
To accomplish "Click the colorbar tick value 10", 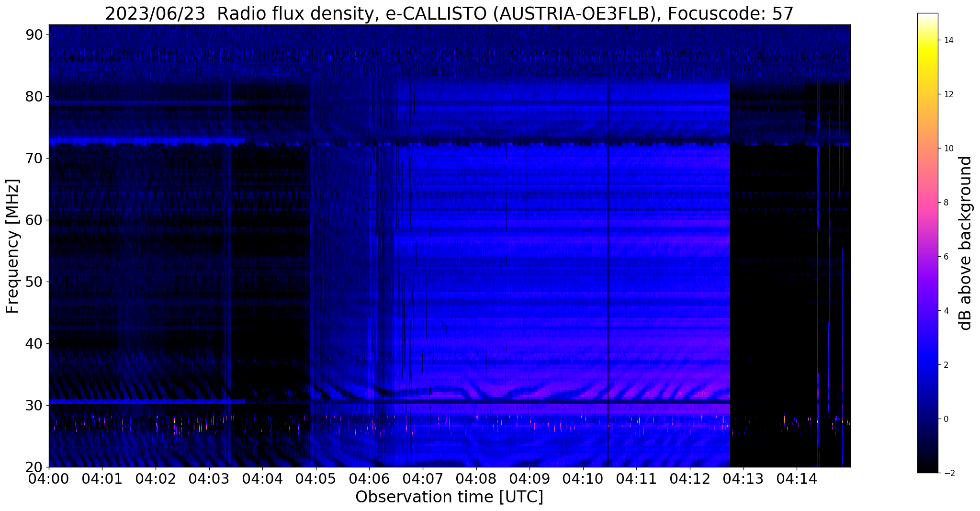I will point(948,148).
